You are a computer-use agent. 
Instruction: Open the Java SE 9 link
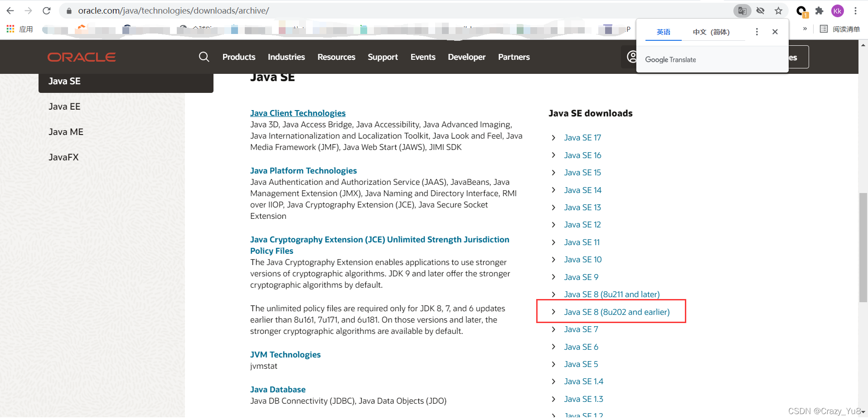(581, 277)
